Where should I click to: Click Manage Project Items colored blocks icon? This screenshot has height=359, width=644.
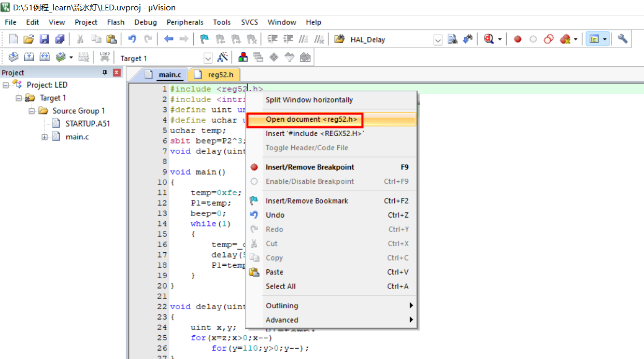(242, 58)
